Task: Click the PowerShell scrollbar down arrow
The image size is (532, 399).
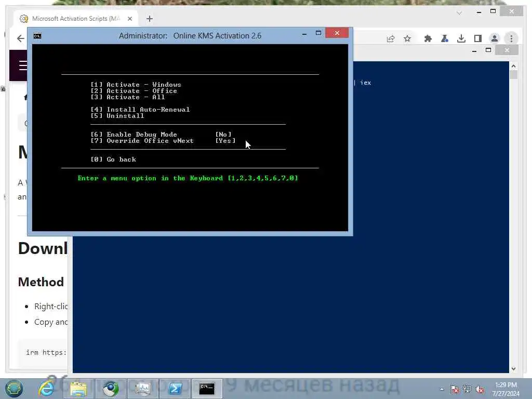Action: pos(513,368)
